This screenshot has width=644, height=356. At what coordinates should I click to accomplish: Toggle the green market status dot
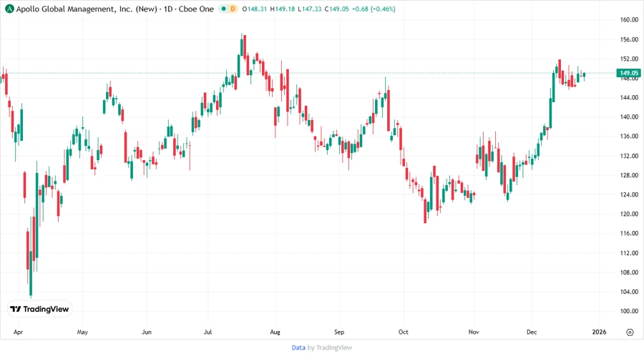(x=224, y=9)
